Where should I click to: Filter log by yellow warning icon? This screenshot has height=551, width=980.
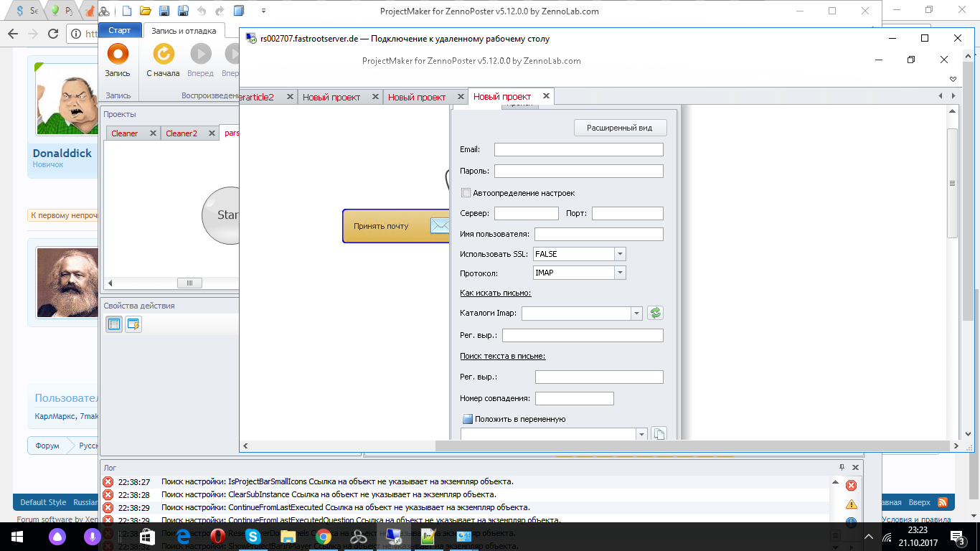[851, 504]
